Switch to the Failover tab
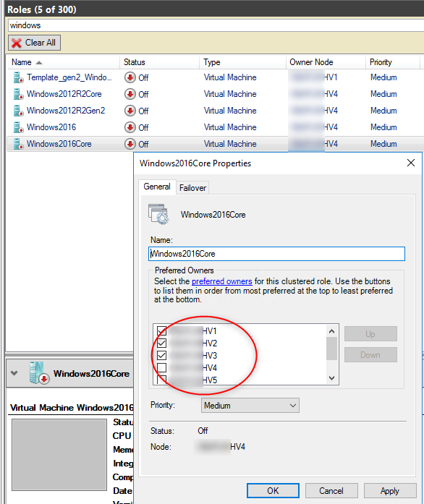 (192, 188)
